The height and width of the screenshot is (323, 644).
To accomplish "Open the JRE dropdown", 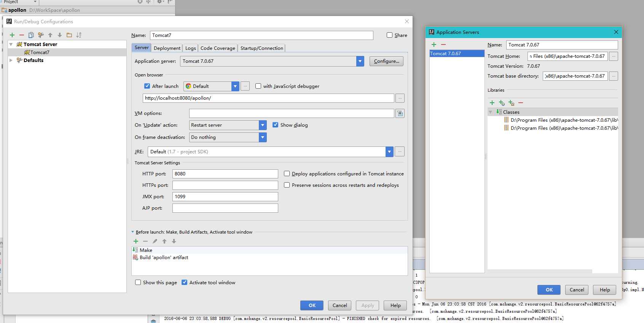I will (389, 152).
